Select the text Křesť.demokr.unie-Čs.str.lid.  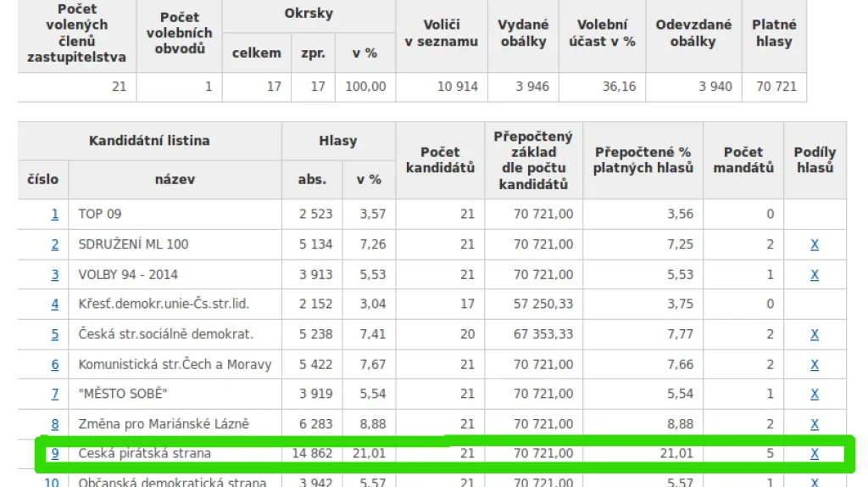(164, 305)
